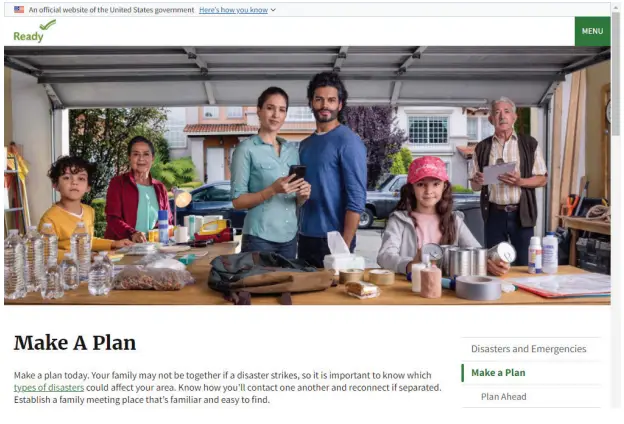Select Disasters and Emergencies in the sidebar

[528, 349]
